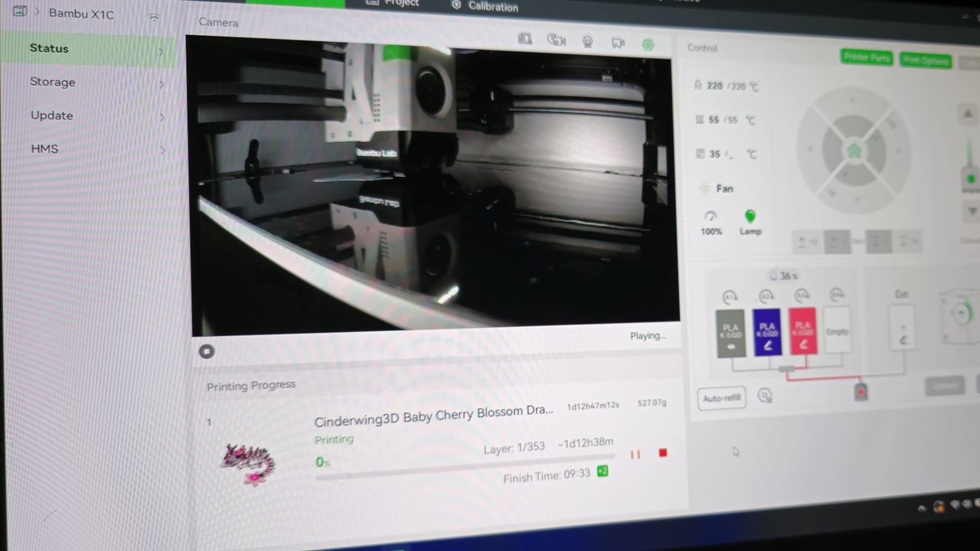
Task: Pause the current print job
Action: click(x=635, y=454)
